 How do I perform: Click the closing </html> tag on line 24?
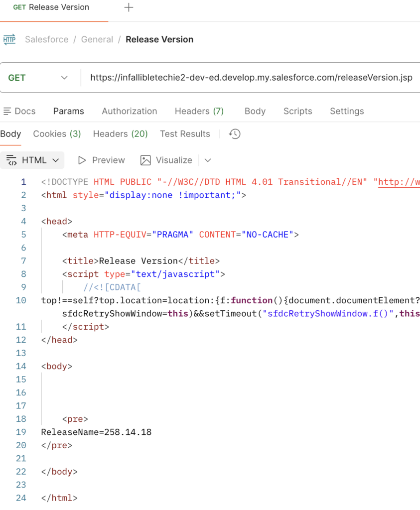click(x=59, y=498)
